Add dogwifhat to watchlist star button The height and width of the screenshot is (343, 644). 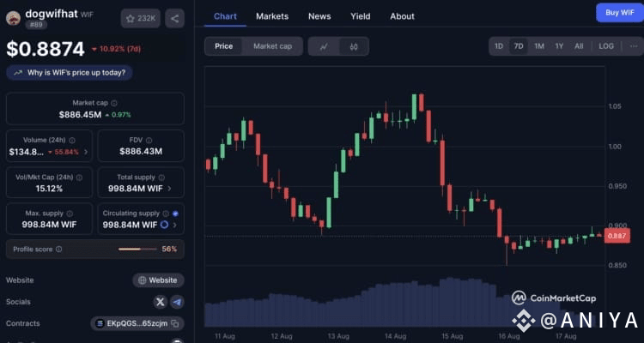click(x=141, y=19)
